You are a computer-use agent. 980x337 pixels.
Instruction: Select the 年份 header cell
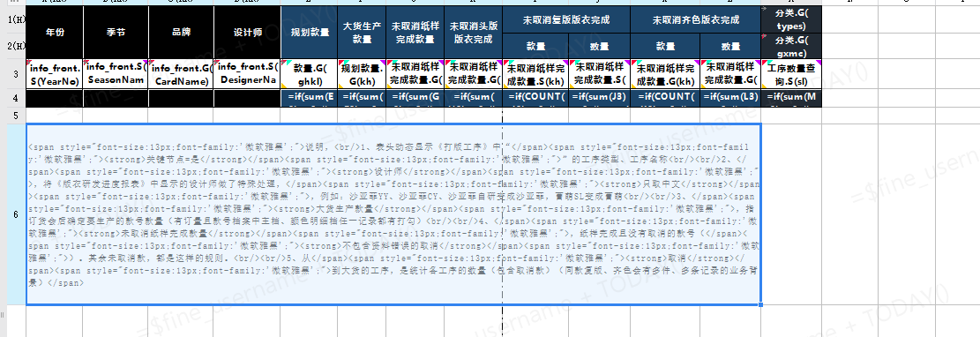pos(55,33)
